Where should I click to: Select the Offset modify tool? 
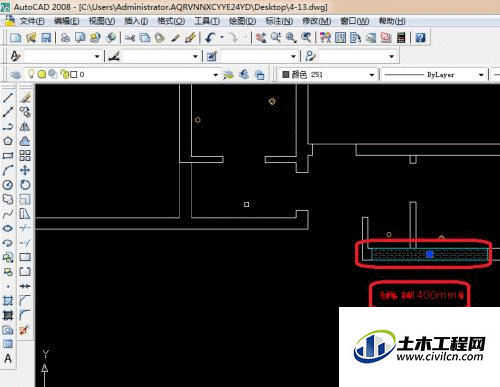tap(25, 141)
